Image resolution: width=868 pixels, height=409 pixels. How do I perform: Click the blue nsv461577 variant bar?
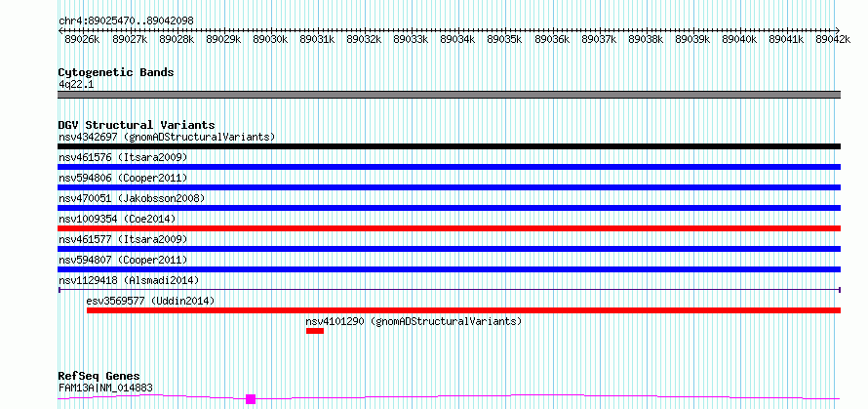pos(449,249)
